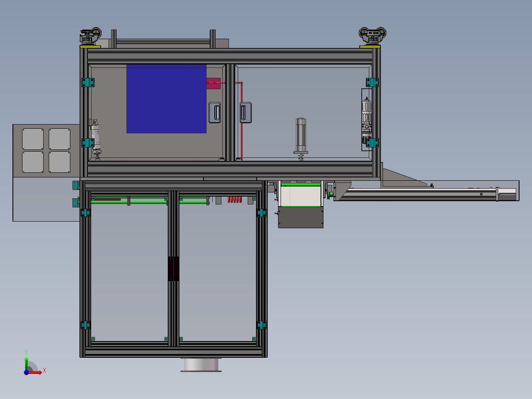The height and width of the screenshot is (399, 532).
Task: Select the right glass door of lower cabinet
Action: (x=218, y=269)
